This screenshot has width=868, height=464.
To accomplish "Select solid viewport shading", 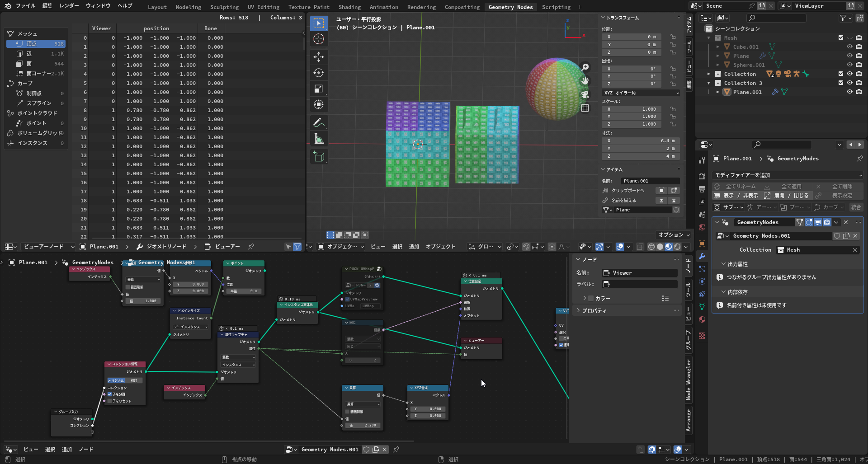I will pos(660,247).
